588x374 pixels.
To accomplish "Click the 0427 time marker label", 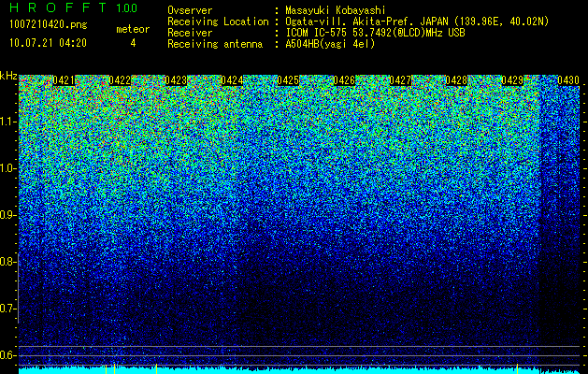I will (400, 80).
